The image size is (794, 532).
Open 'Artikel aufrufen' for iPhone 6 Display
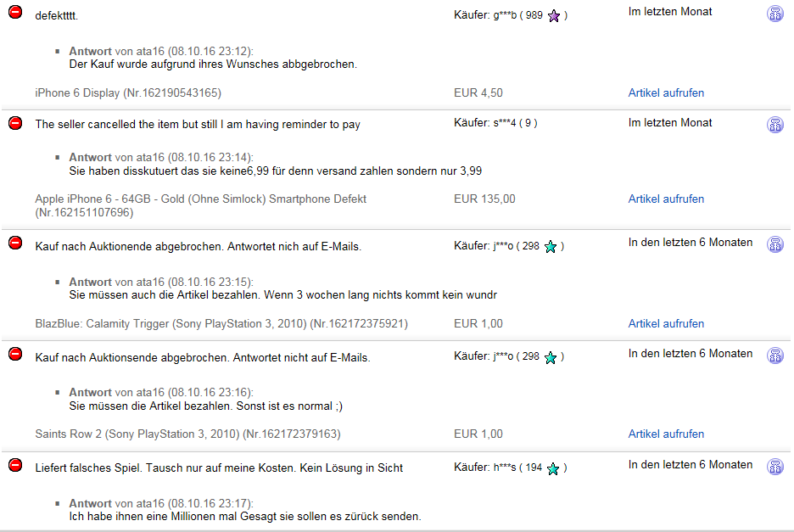pyautogui.click(x=666, y=92)
